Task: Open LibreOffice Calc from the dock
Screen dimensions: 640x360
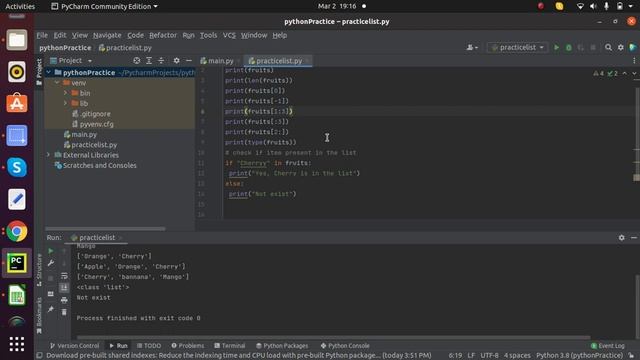Action: pyautogui.click(x=17, y=295)
